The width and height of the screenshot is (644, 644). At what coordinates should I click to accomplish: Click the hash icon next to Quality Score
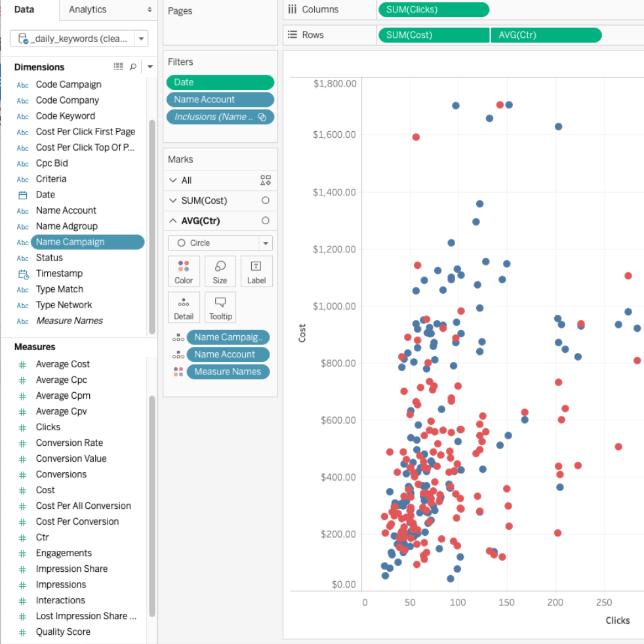pyautogui.click(x=22, y=632)
